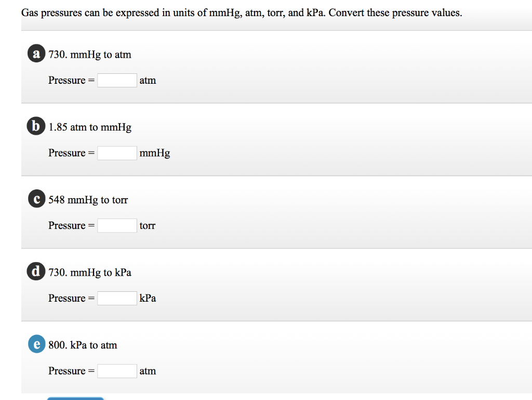Click the torr unit label in part c

[147, 226]
